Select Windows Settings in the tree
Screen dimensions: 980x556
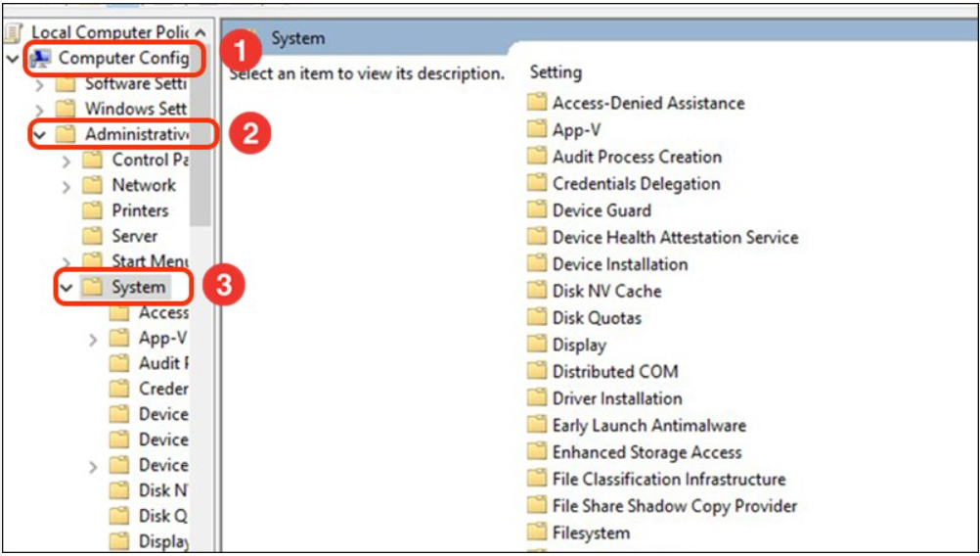pyautogui.click(x=122, y=109)
